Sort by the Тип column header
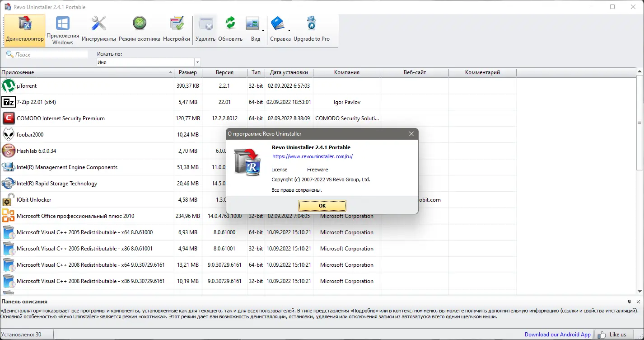Viewport: 644px width, 340px height. click(256, 72)
